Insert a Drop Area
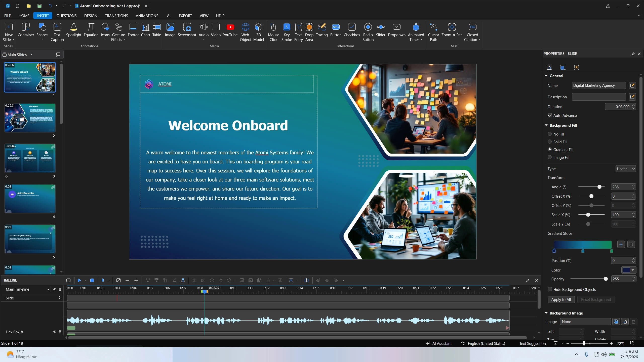Viewport: 644px width, 362px height. [309, 32]
